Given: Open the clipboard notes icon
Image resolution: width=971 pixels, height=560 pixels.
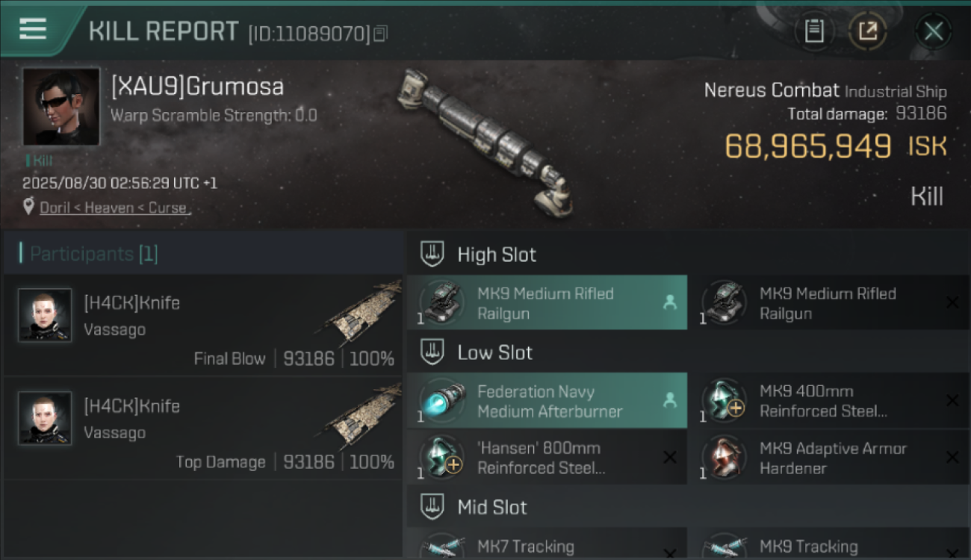Looking at the screenshot, I should point(814,31).
